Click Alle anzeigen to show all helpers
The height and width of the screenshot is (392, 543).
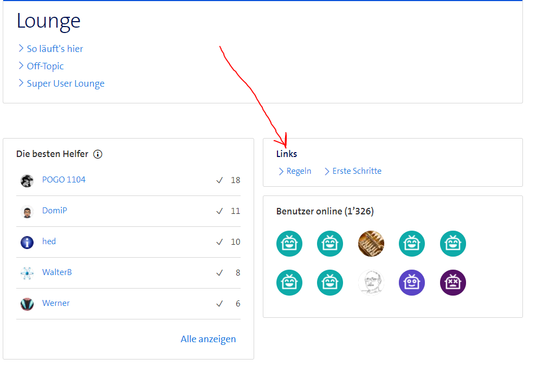tap(208, 339)
